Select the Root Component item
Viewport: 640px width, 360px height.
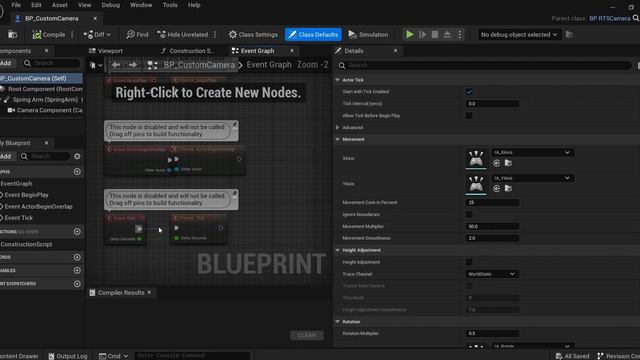tap(42, 89)
